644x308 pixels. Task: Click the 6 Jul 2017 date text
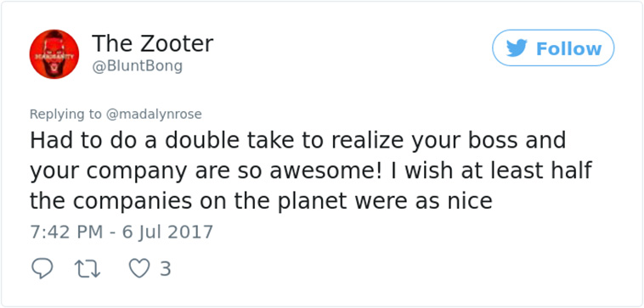tap(167, 232)
